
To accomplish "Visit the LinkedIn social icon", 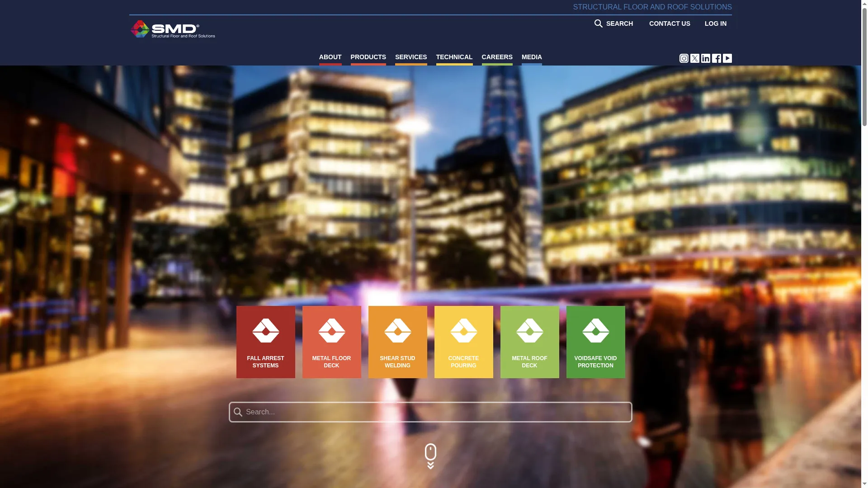I will point(705,58).
